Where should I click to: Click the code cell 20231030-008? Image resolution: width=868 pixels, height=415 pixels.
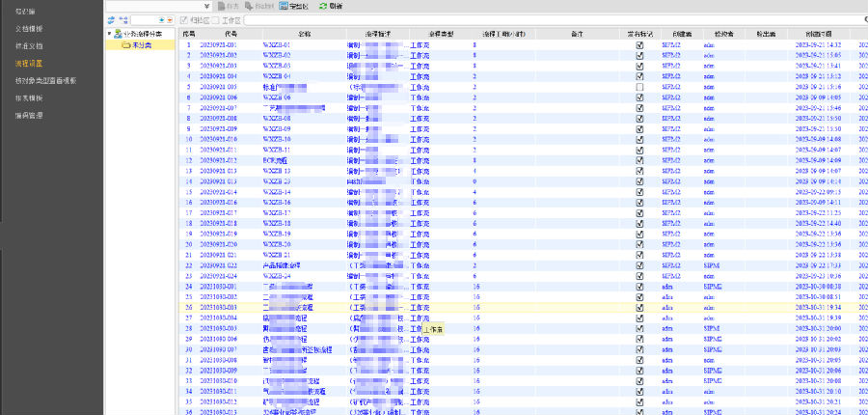[219, 360]
